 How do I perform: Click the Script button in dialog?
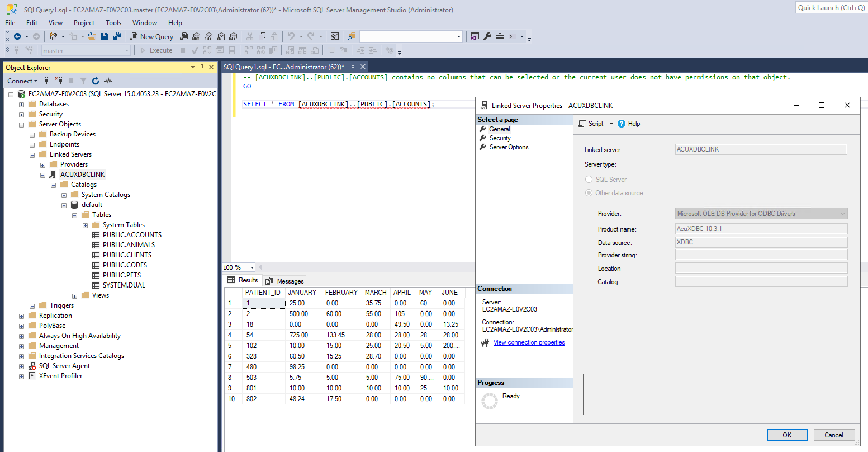pos(591,124)
